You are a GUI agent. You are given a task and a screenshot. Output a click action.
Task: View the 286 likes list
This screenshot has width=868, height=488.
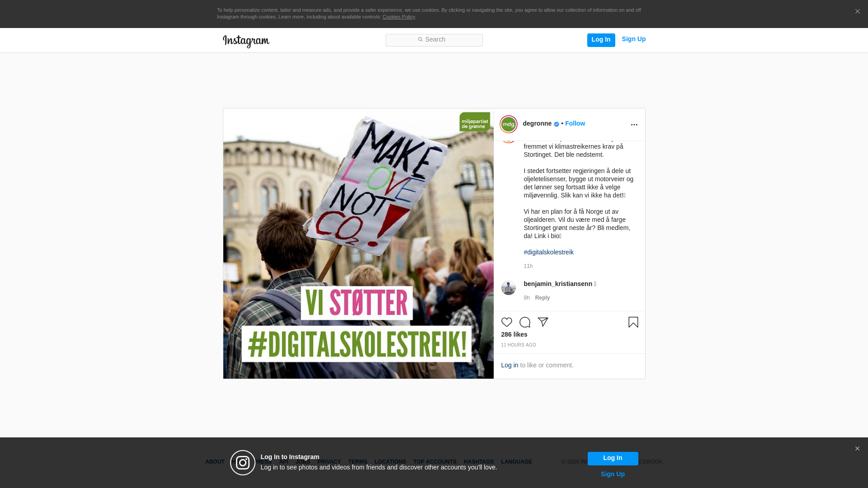click(x=514, y=334)
